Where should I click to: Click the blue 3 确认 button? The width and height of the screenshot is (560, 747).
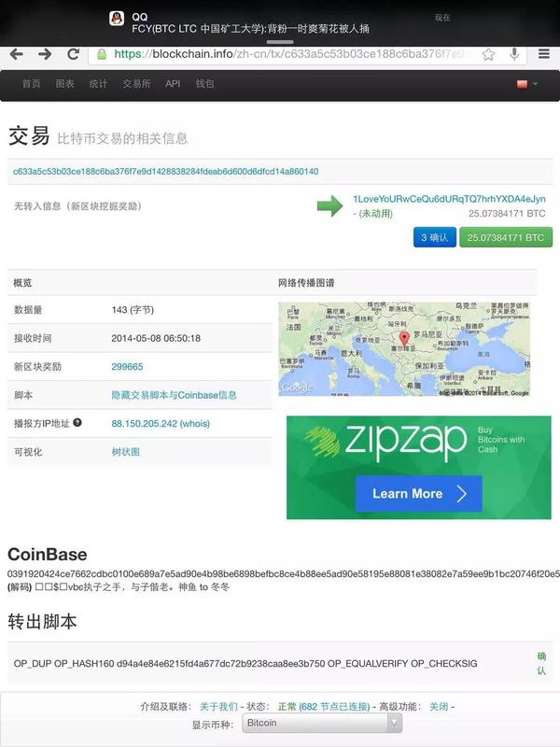435,237
